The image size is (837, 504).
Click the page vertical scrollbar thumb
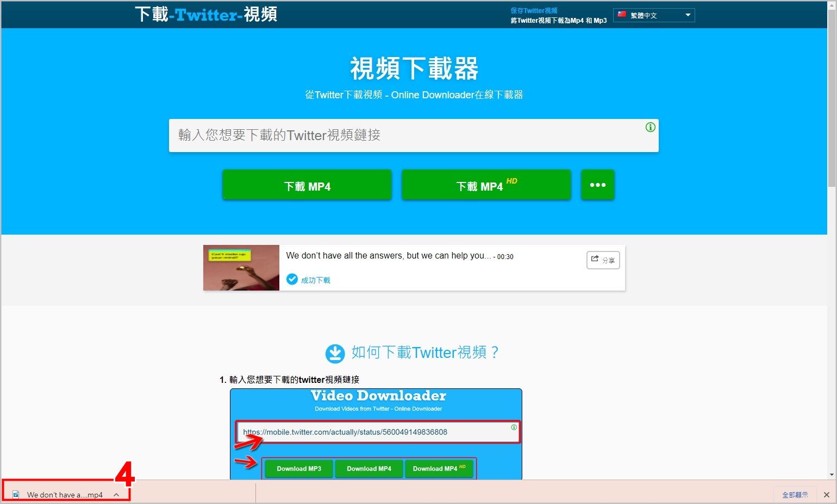(x=832, y=98)
